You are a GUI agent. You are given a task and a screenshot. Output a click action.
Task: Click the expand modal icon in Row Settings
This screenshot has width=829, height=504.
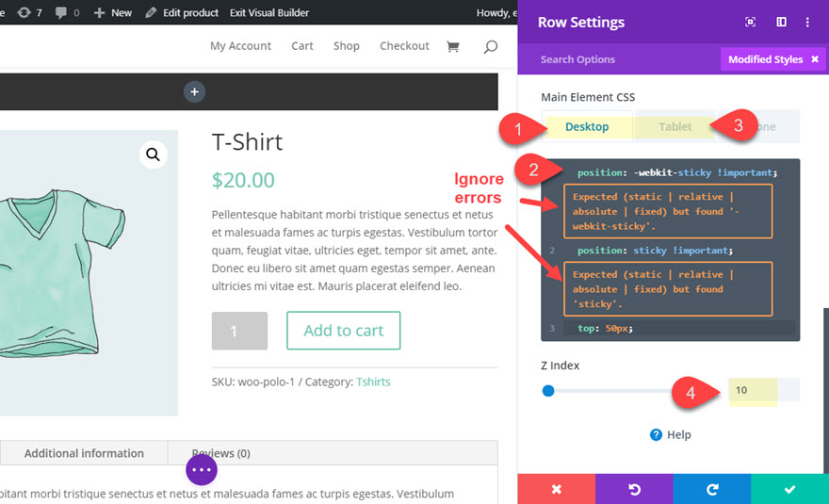750,23
